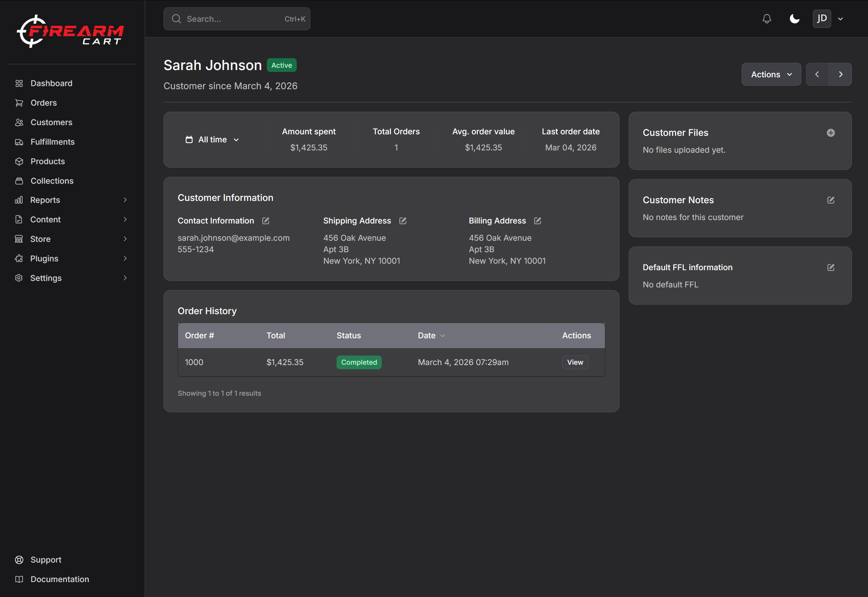
Task: Go to next customer arrow
Action: [x=840, y=75]
